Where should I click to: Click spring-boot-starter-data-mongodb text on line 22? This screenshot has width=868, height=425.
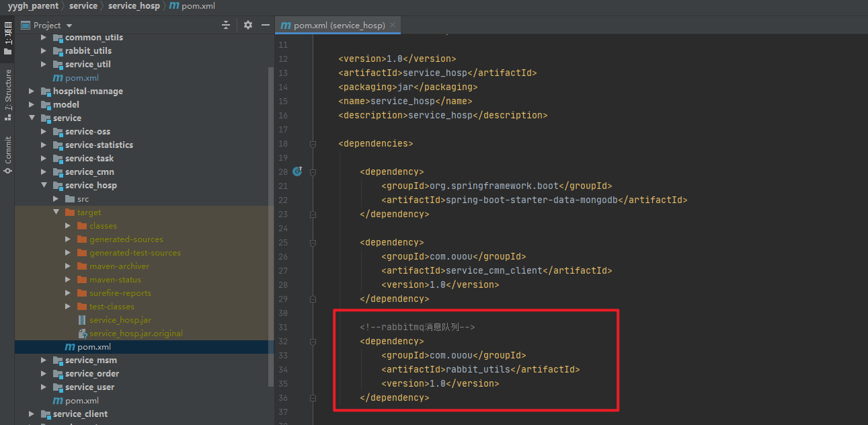pos(532,200)
